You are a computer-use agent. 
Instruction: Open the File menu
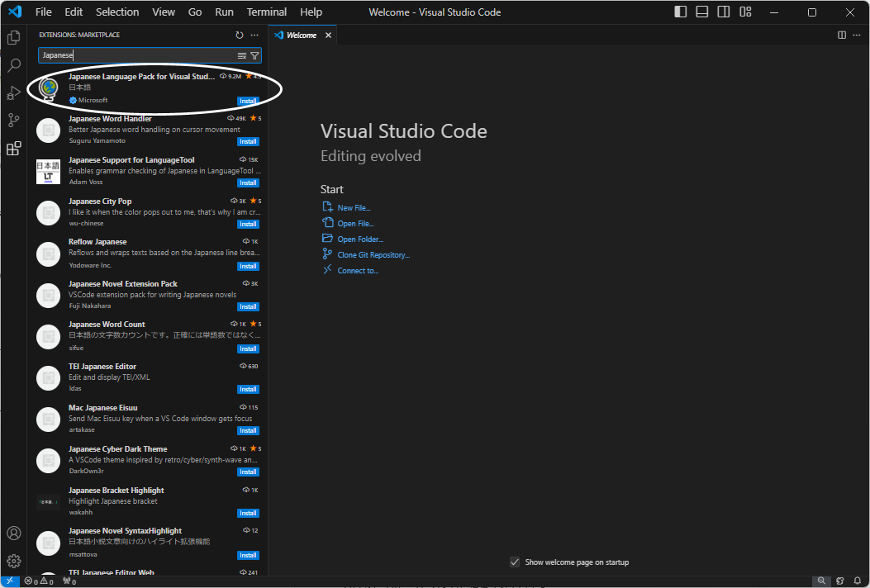click(43, 12)
